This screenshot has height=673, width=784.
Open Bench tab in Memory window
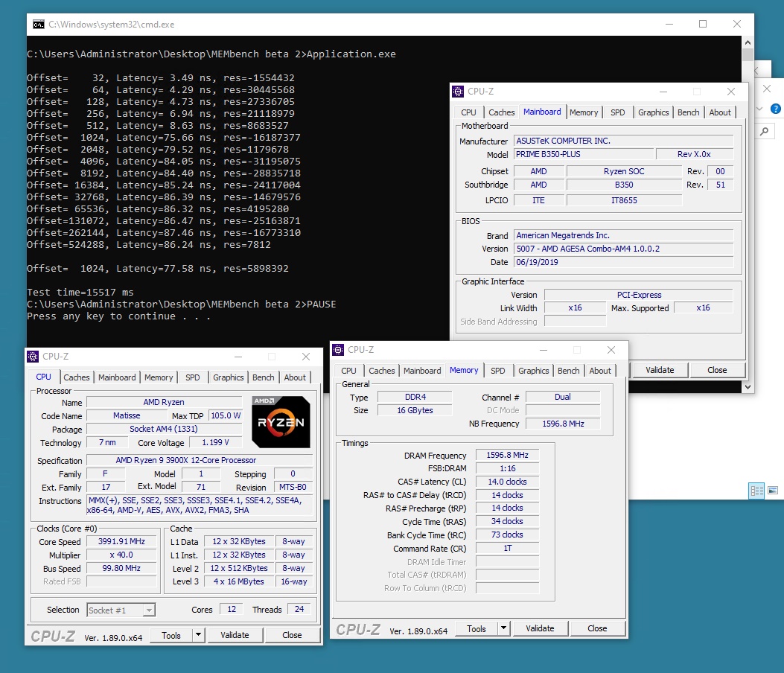569,371
